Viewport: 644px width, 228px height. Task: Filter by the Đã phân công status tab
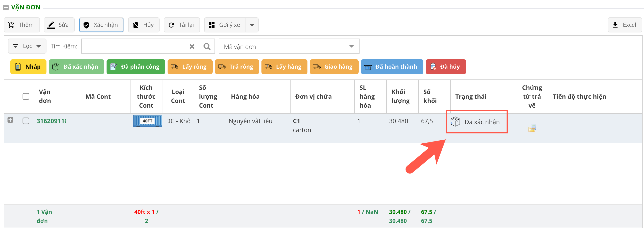pyautogui.click(x=135, y=67)
